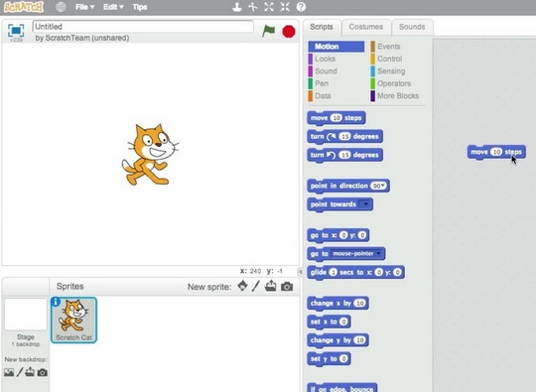Collapse the stage with small arrow
536x392 pixels.
coord(300,272)
